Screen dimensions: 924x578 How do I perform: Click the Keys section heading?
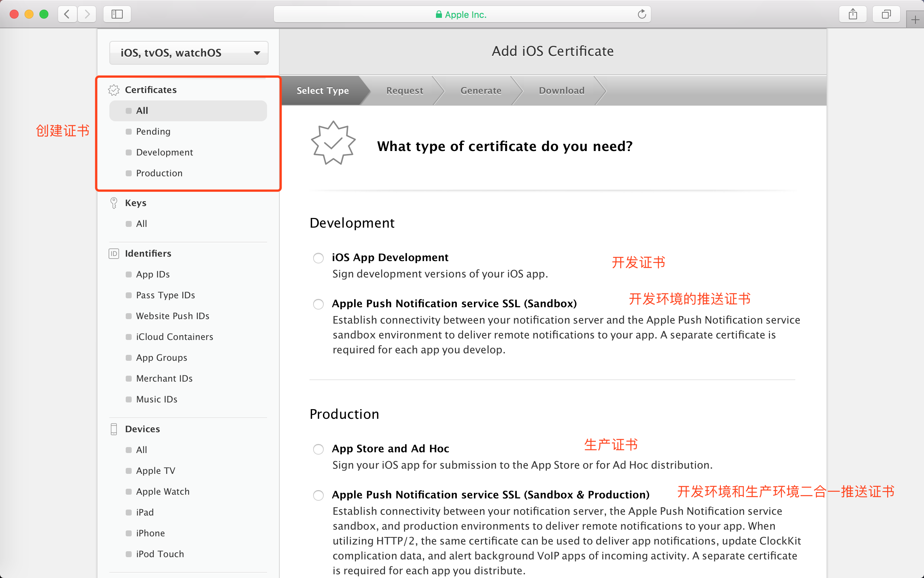pyautogui.click(x=136, y=203)
